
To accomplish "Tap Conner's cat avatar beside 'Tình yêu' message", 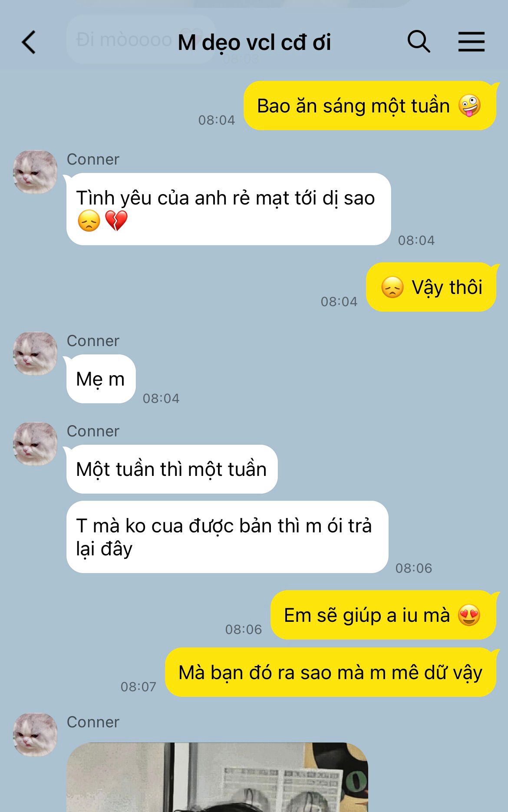I will (35, 172).
